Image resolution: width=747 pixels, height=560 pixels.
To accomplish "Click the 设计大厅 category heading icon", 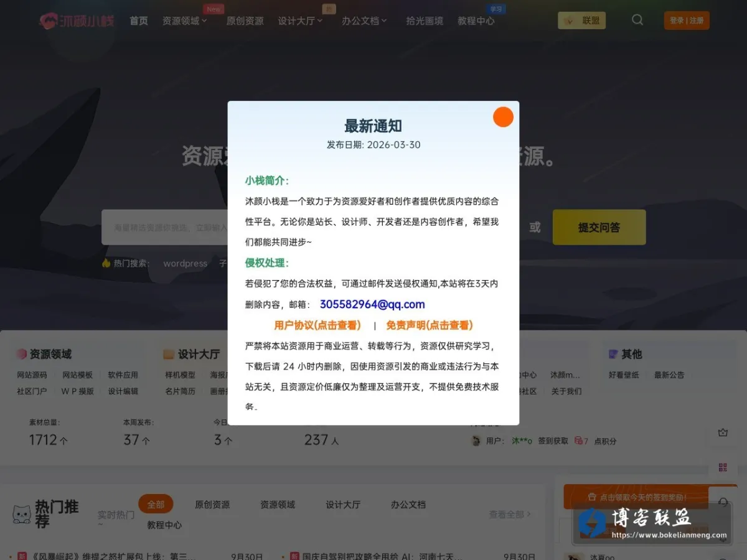I will 168,354.
